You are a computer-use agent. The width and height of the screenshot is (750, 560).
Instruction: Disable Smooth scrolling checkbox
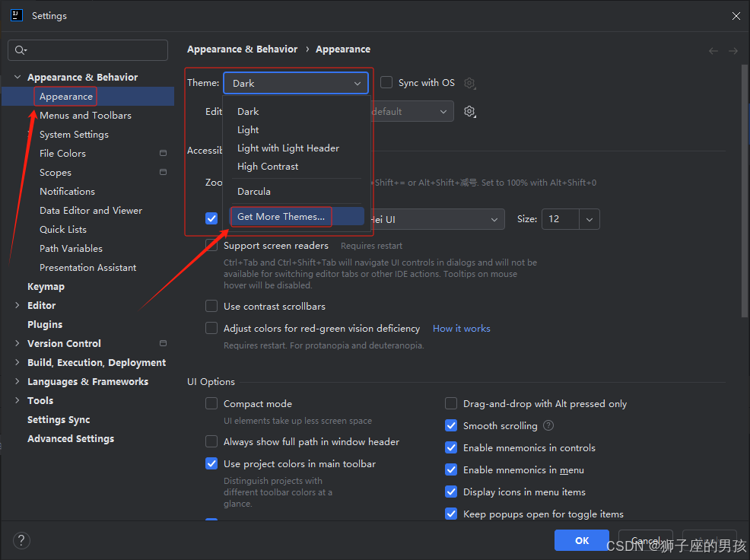tap(451, 425)
